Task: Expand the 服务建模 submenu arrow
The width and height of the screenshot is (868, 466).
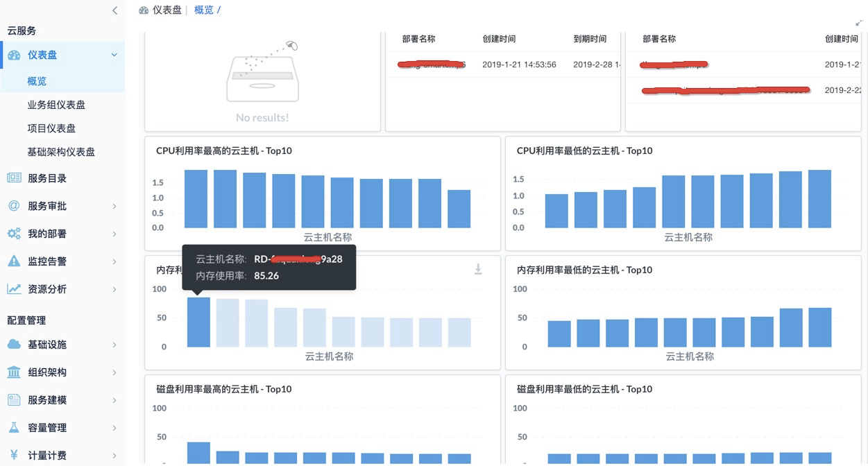Action: pyautogui.click(x=114, y=400)
